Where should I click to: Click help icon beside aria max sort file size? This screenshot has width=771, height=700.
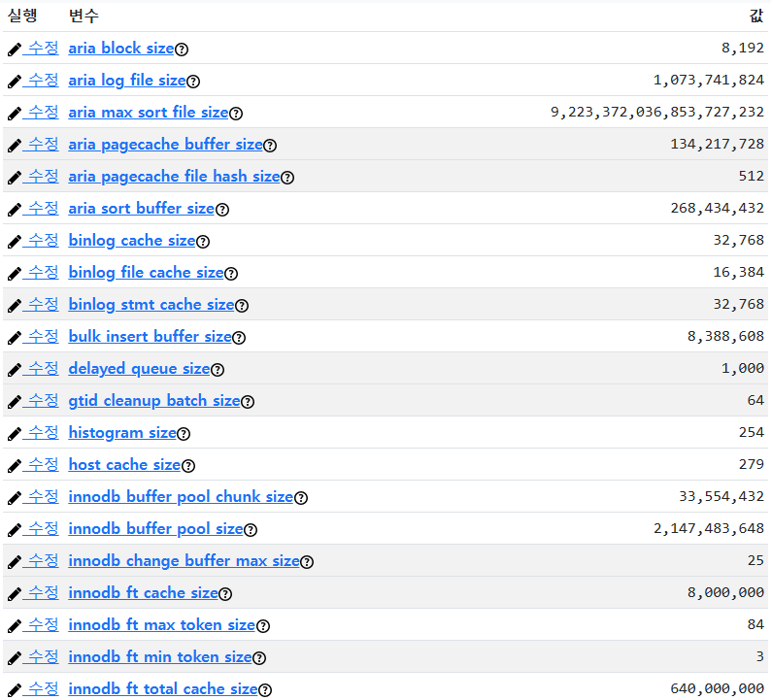236,114
